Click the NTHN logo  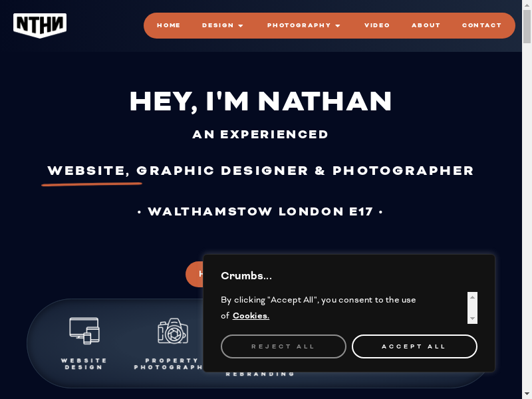point(40,25)
